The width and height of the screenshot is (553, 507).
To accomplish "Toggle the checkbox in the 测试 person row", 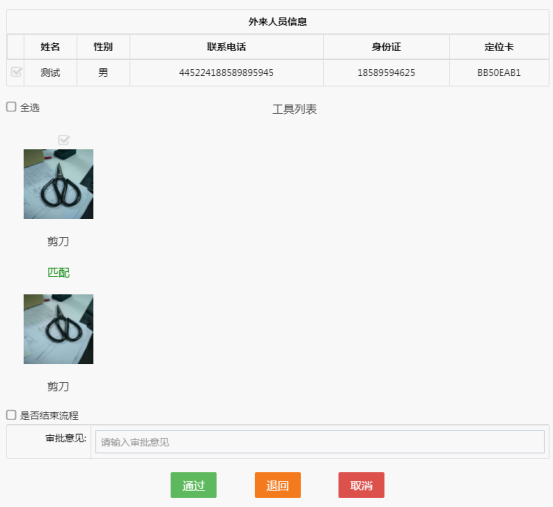I will click(x=16, y=72).
